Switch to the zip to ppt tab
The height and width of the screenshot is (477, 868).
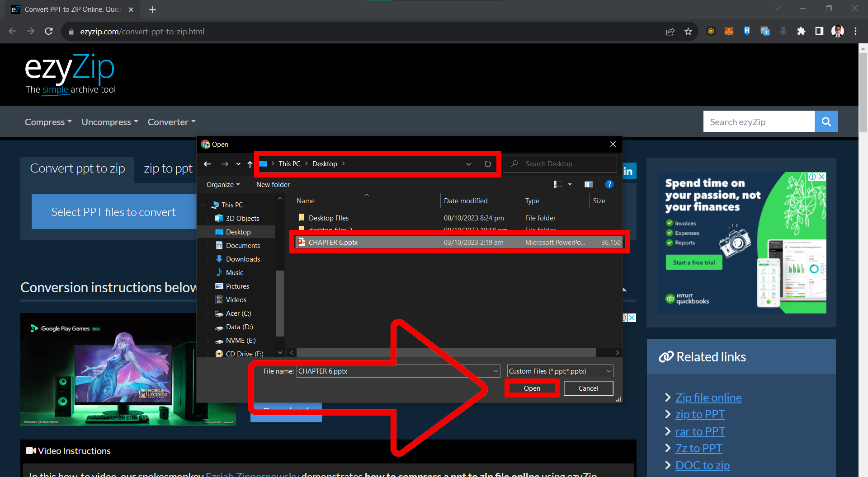168,168
